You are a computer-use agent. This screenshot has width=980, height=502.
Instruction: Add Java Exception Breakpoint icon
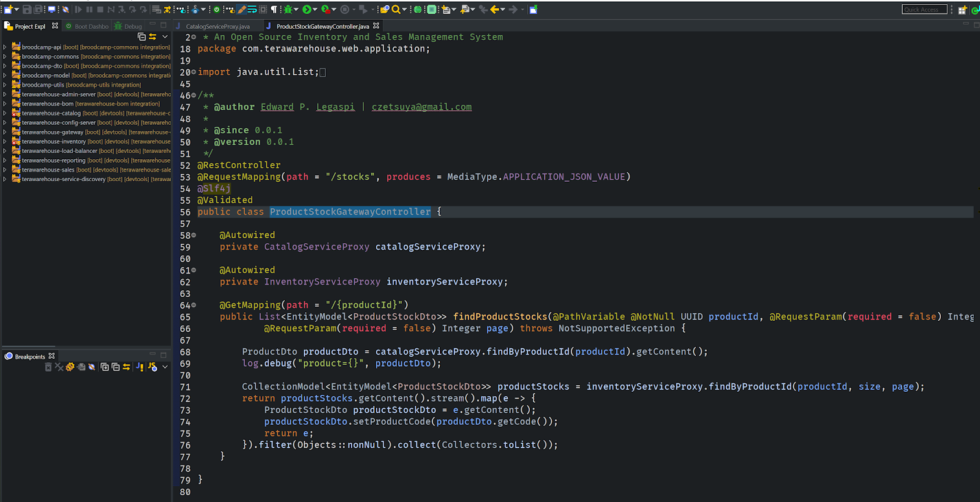tap(140, 367)
